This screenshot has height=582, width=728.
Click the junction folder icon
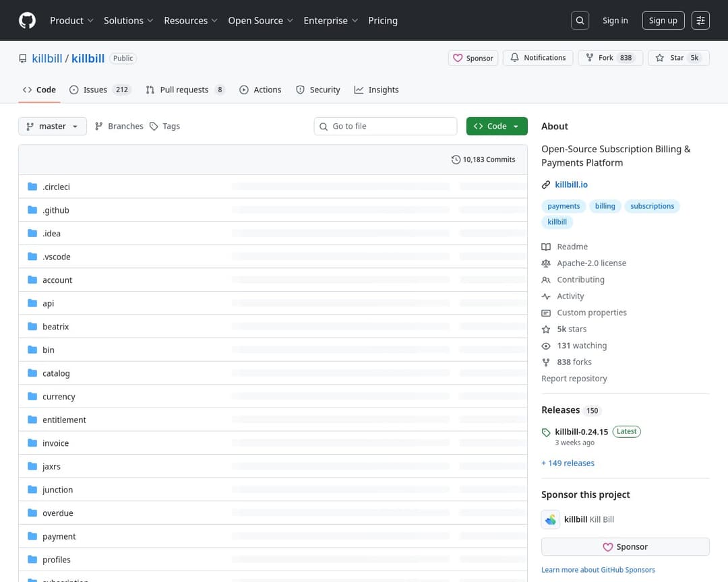(x=32, y=490)
